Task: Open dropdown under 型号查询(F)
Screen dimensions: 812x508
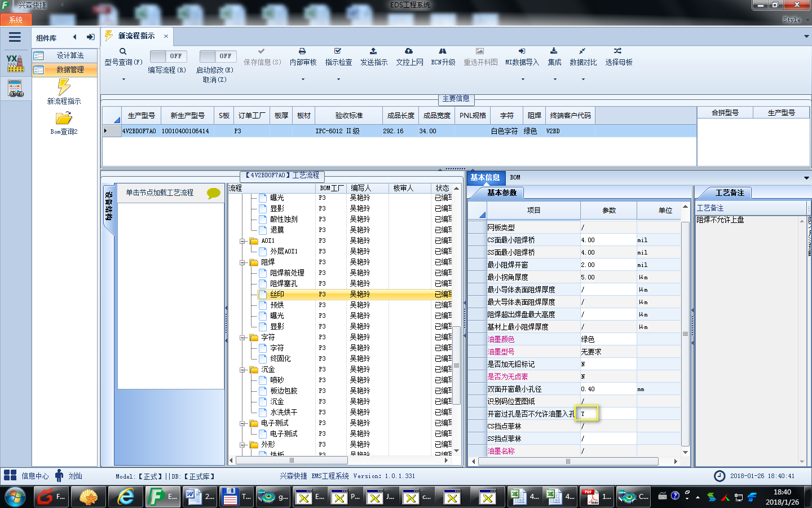Action: (x=123, y=80)
